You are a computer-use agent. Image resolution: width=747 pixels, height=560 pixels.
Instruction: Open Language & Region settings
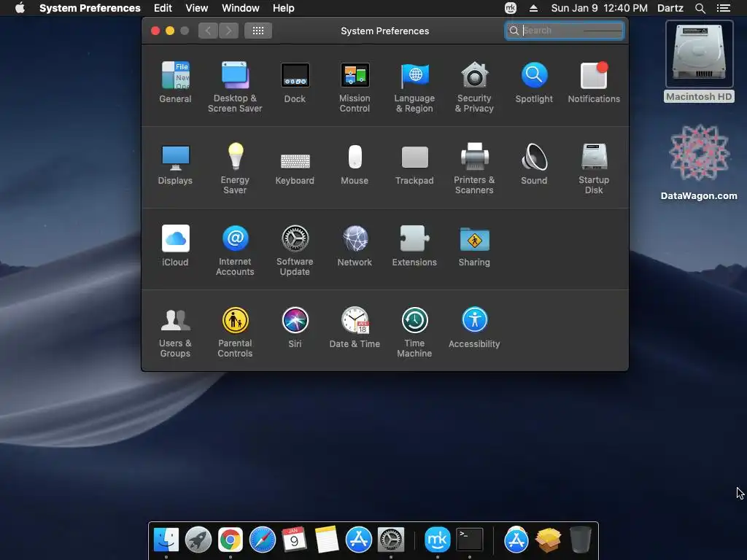pyautogui.click(x=414, y=87)
